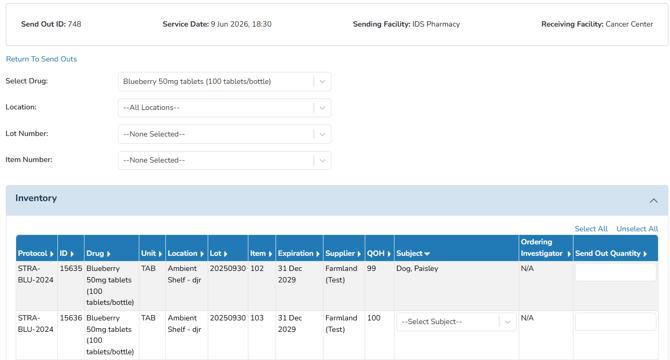Sort by Unit column arrow
This screenshot has height=360, width=670.
tap(160, 254)
